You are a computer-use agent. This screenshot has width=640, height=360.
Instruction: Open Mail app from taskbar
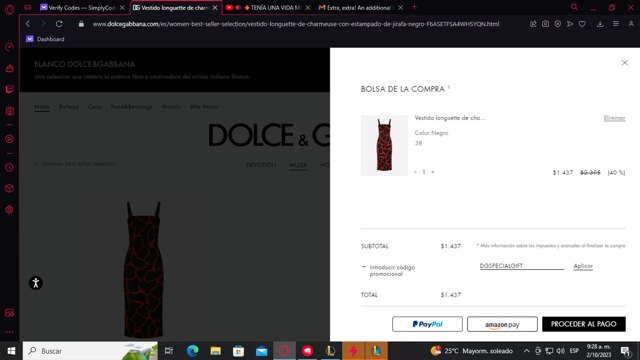[x=262, y=351]
